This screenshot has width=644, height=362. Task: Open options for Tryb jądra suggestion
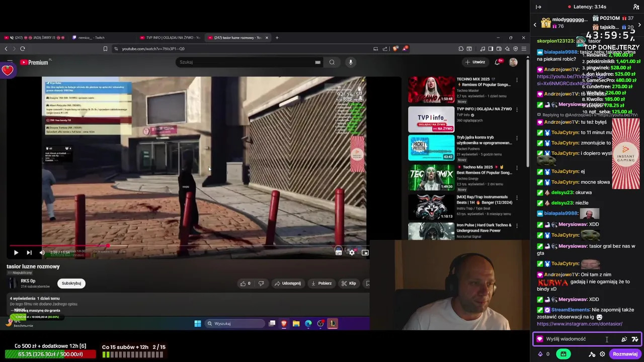(x=517, y=138)
